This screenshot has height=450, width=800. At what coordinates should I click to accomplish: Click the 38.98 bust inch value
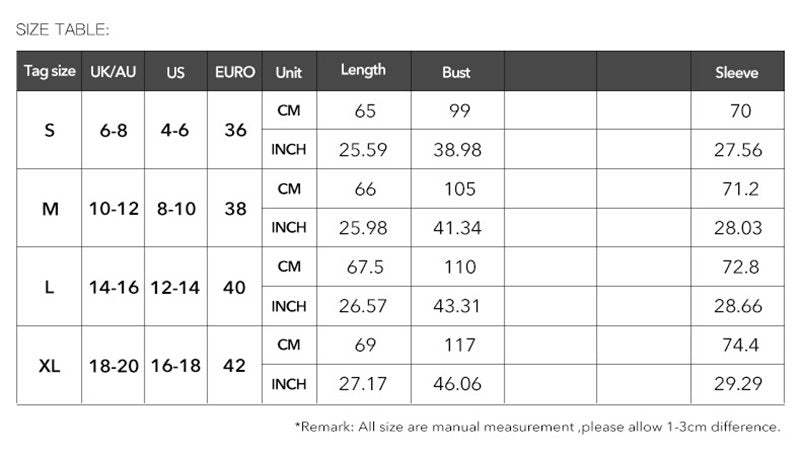[x=459, y=150]
